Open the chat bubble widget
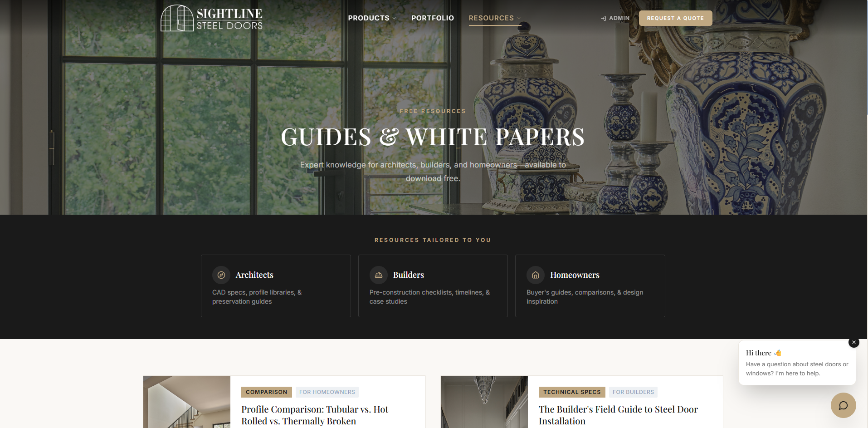This screenshot has height=428, width=868. coord(844,405)
